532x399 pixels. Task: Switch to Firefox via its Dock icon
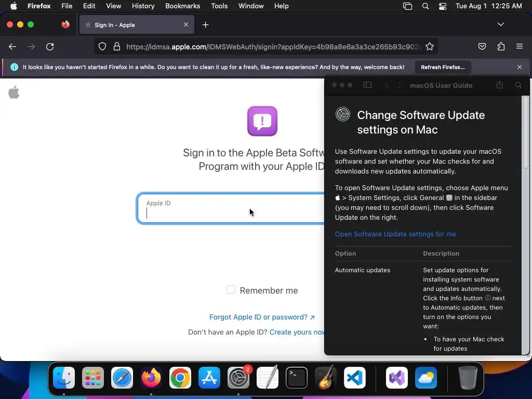pos(151,378)
